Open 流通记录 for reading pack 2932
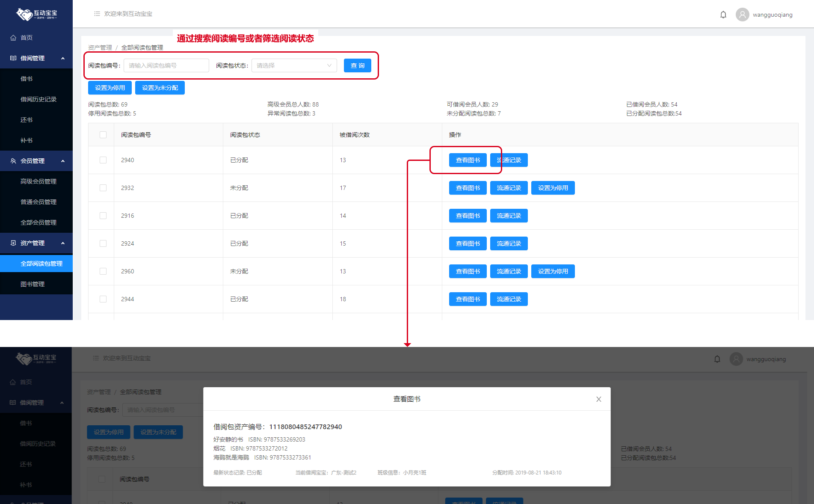 [509, 188]
